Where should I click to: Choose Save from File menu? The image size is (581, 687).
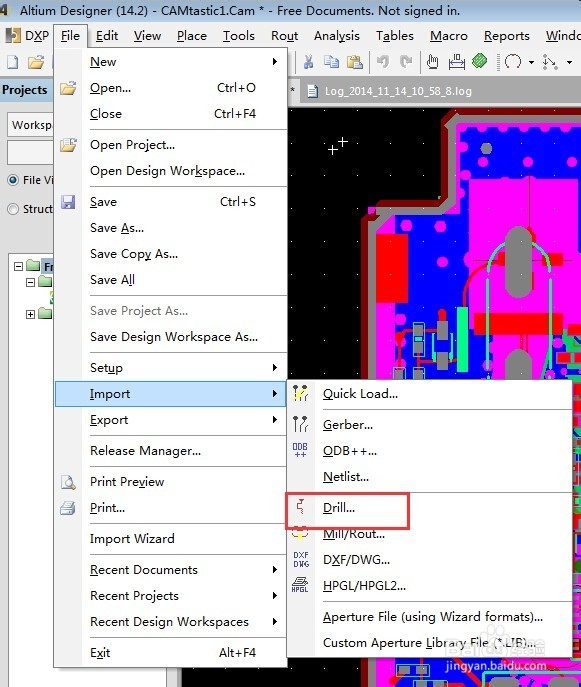pos(171,202)
